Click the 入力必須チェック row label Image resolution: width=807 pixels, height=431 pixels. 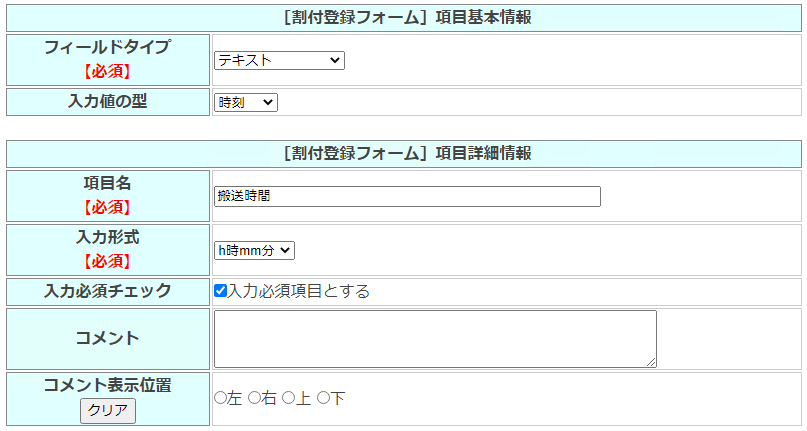click(107, 291)
